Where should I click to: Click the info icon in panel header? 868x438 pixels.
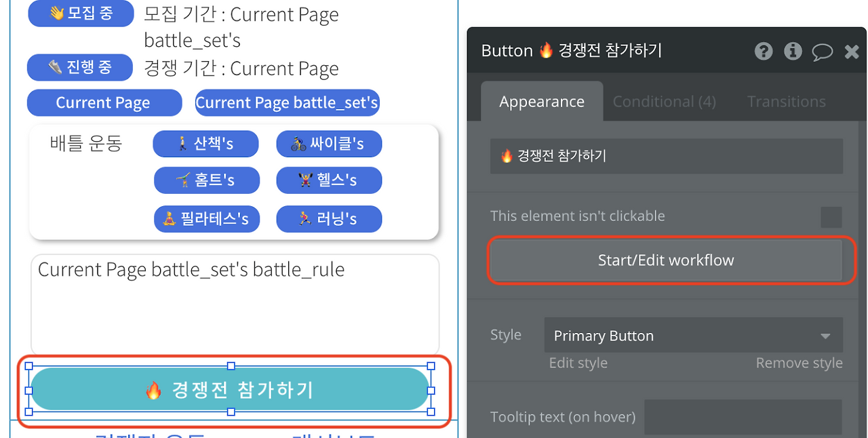(793, 51)
